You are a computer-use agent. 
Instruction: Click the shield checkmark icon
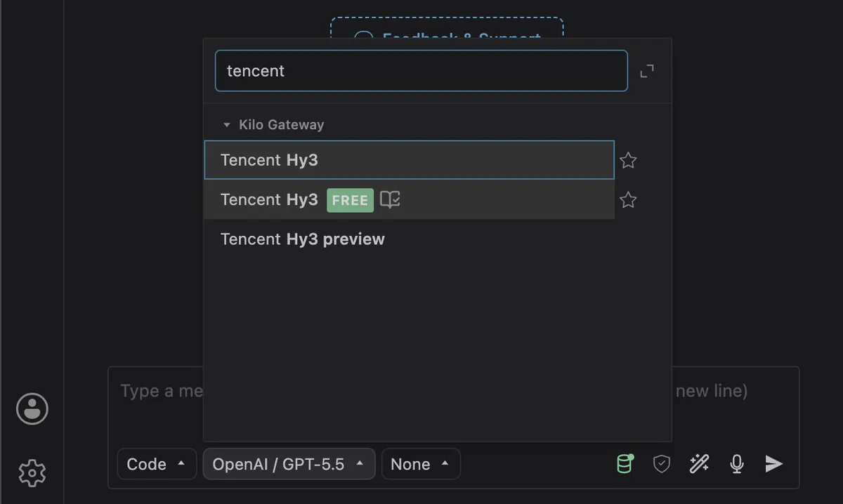click(x=662, y=464)
